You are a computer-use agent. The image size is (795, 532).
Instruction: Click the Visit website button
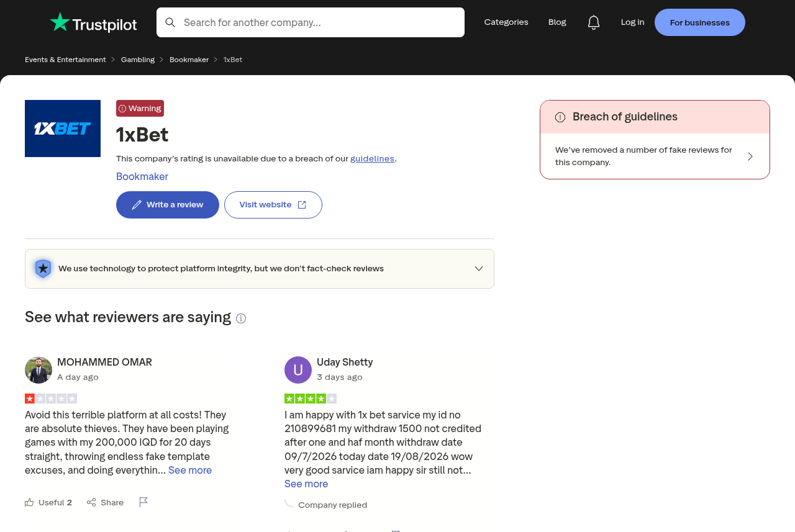(x=273, y=205)
